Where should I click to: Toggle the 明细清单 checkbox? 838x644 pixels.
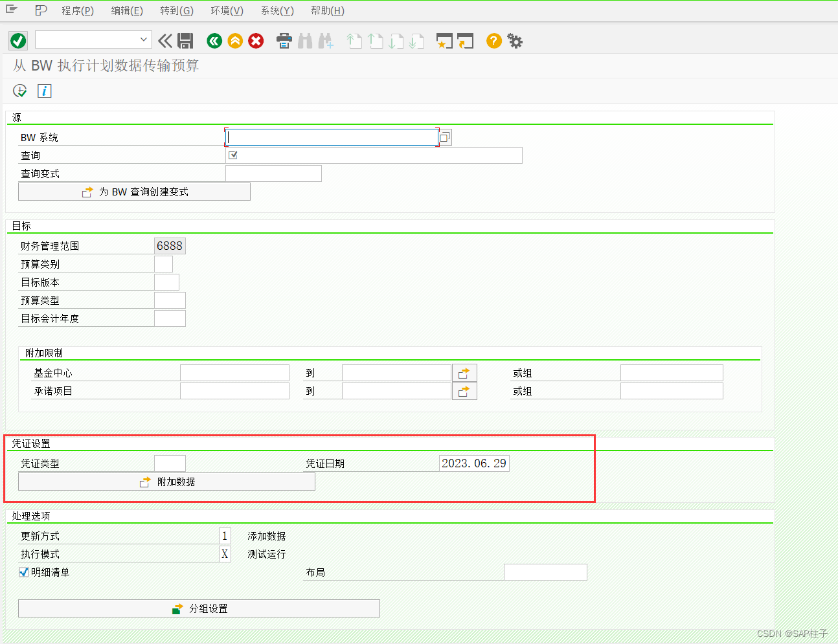click(x=24, y=572)
